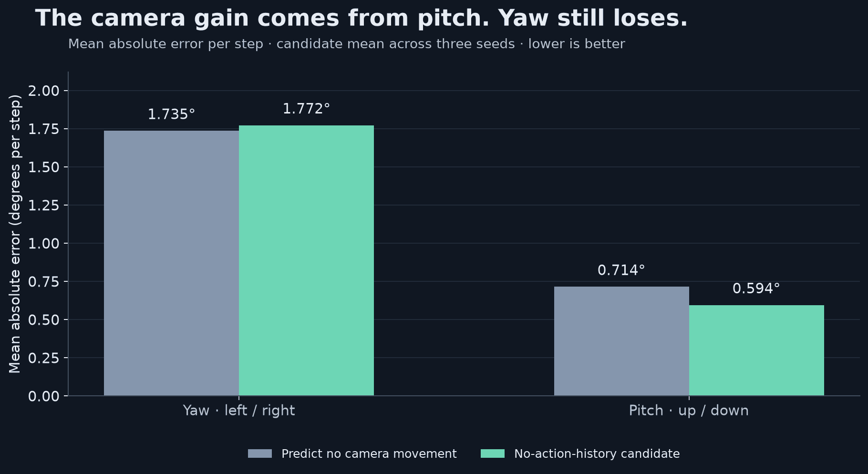Viewport: 868px width, 474px height.
Task: Click the gray legend swatch for no camera movement
Action: 260,453
